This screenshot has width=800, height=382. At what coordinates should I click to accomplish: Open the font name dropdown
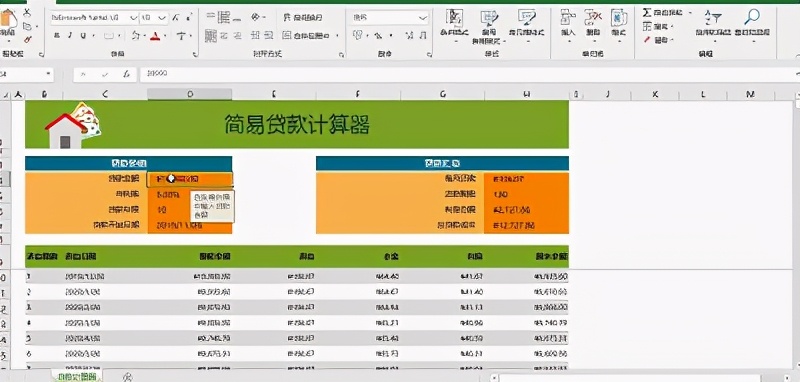pos(134,18)
